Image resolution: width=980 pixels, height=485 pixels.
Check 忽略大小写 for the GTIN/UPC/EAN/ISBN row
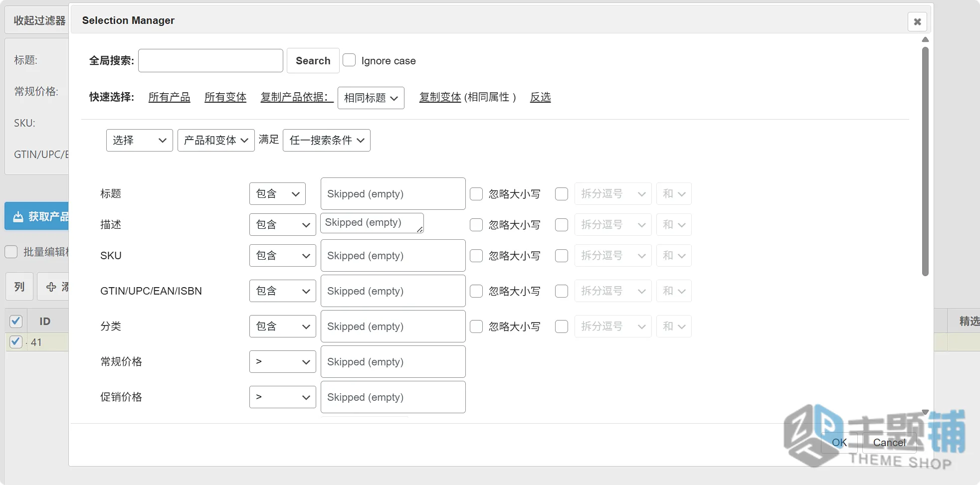476,291
